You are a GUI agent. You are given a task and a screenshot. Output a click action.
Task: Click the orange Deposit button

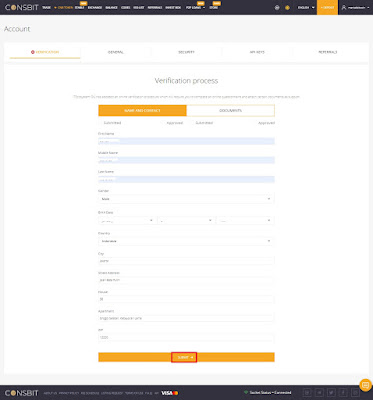[327, 7]
